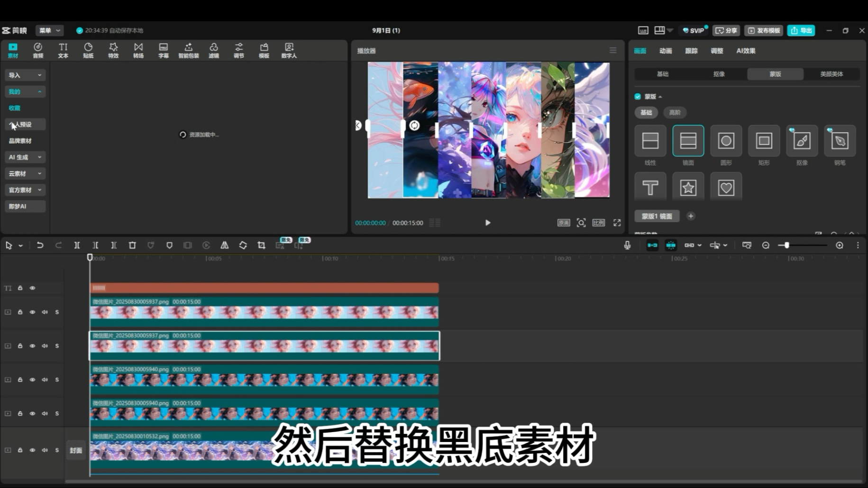868x488 pixels.
Task: Lock the text track
Action: point(20,288)
